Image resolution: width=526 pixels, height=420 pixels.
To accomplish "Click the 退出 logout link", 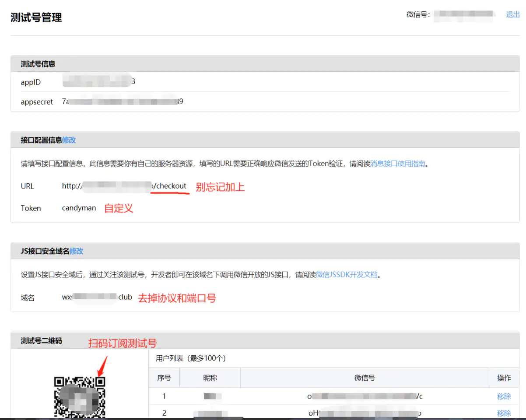I will tap(512, 14).
